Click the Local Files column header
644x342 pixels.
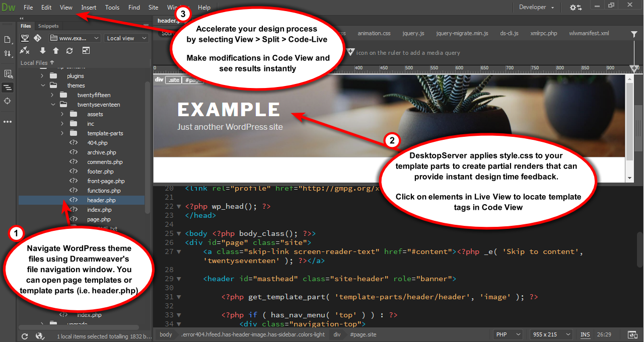click(x=37, y=63)
